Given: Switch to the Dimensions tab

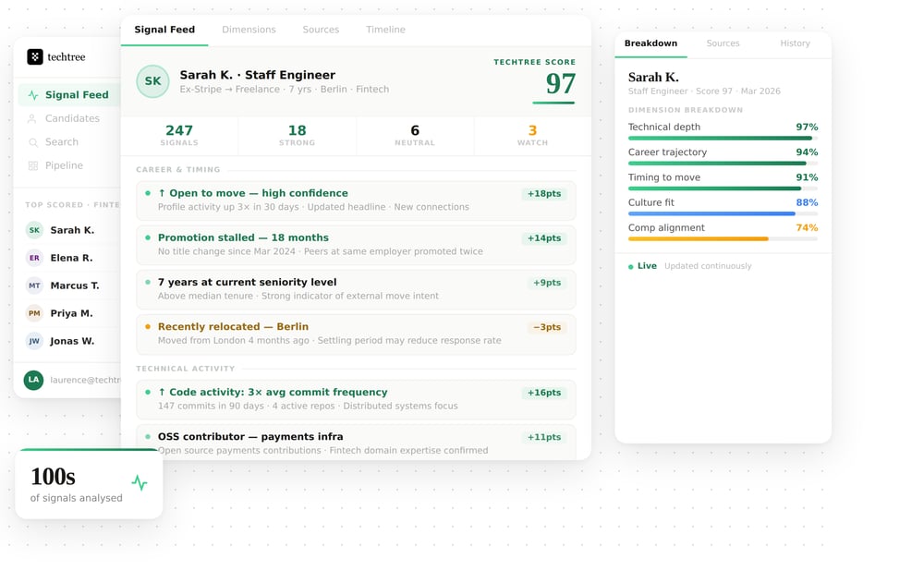Looking at the screenshot, I should click(x=249, y=29).
